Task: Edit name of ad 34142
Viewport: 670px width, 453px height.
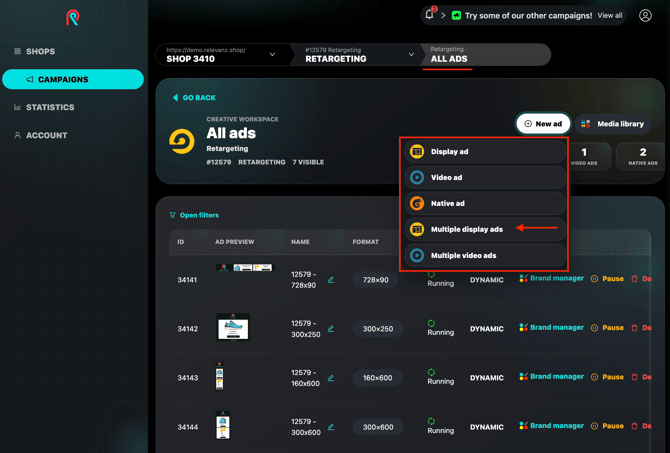Action: click(330, 329)
